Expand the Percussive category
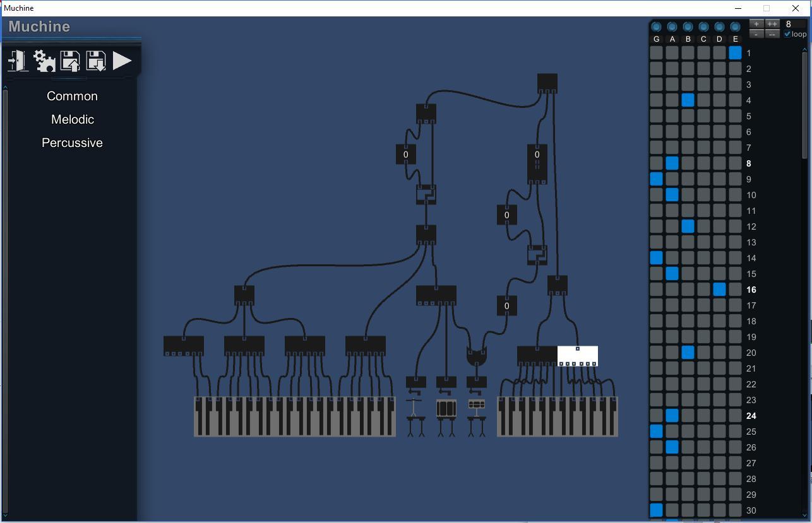Image resolution: width=812 pixels, height=523 pixels. pyautogui.click(x=72, y=143)
